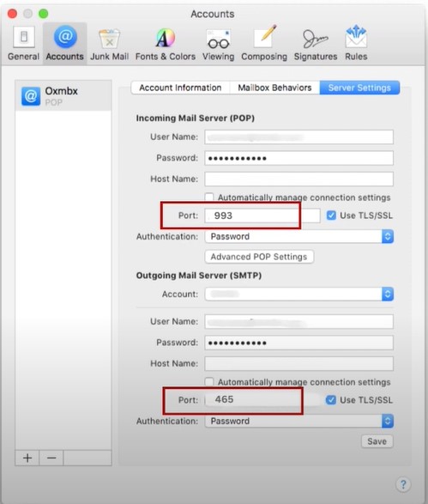
Task: Switch to Account Information tab
Action: [180, 88]
